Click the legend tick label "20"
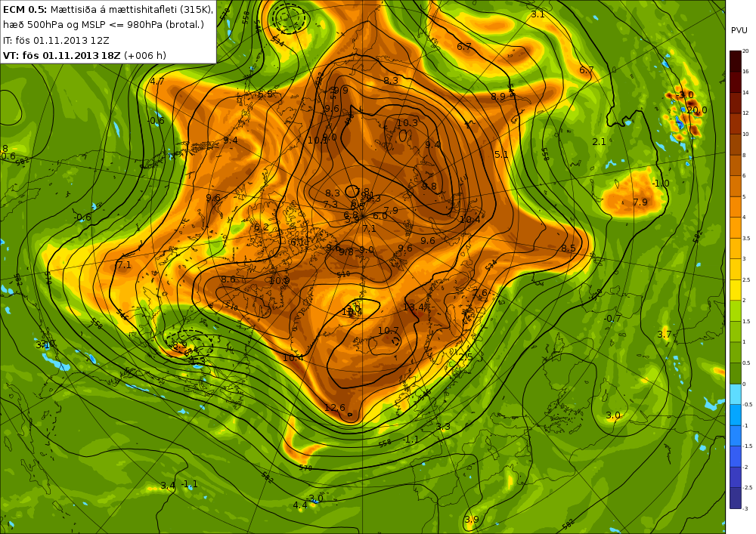This screenshot has height=534, width=756. tap(746, 51)
